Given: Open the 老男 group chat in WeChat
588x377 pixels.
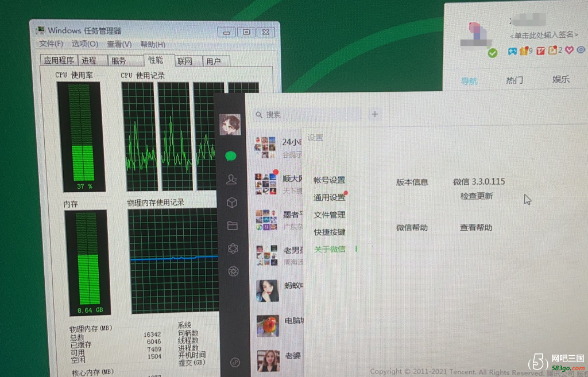Looking at the screenshot, I should 278,255.
